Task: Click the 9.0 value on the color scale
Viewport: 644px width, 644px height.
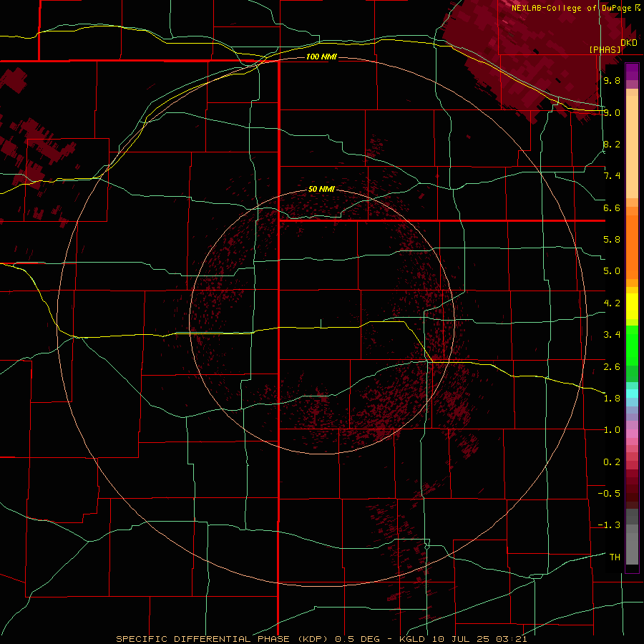Action: [x=612, y=112]
